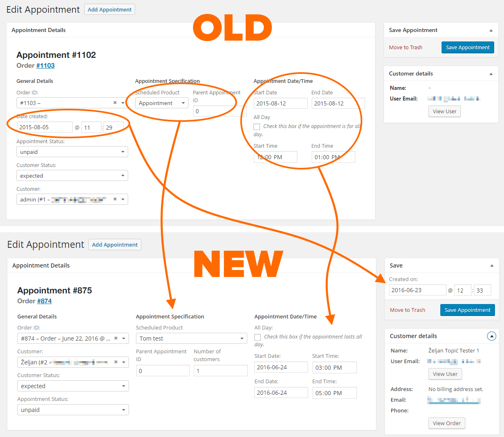Click the old Move to Trash link
Image resolution: width=504 pixels, height=437 pixels.
(405, 48)
